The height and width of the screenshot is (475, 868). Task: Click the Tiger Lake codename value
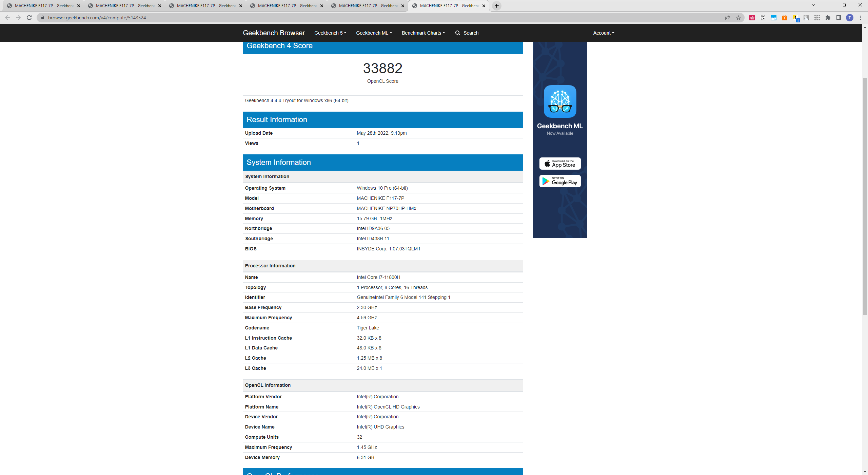point(368,328)
